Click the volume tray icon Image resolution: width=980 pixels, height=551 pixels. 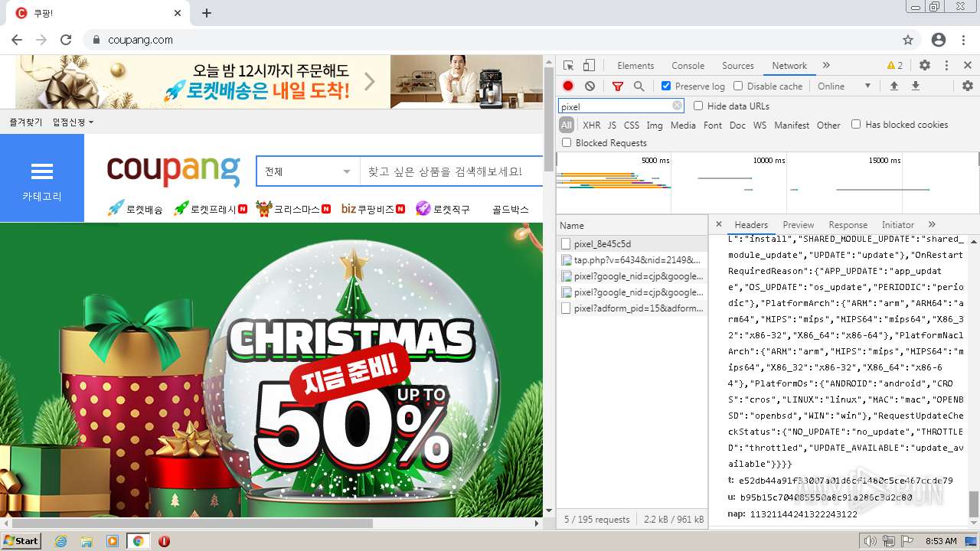871,541
